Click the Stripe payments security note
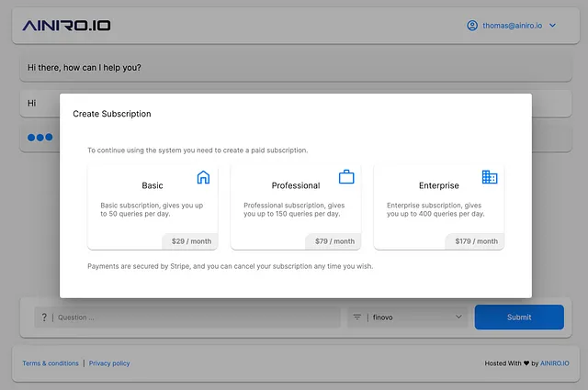 [x=231, y=266]
